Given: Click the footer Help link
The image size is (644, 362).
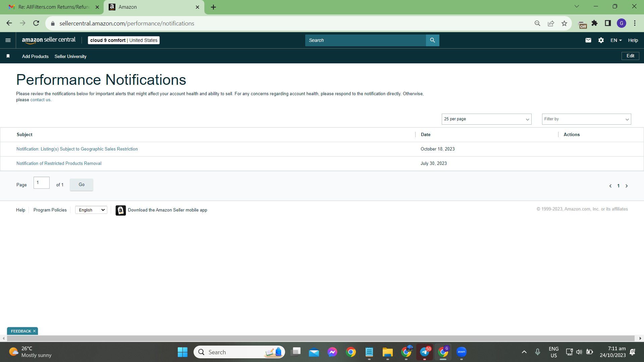Looking at the screenshot, I should click(x=20, y=210).
